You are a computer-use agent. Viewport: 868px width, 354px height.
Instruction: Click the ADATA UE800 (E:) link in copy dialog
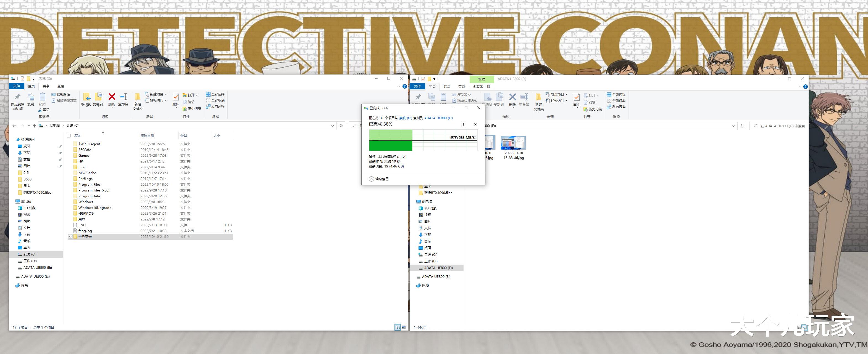(438, 118)
